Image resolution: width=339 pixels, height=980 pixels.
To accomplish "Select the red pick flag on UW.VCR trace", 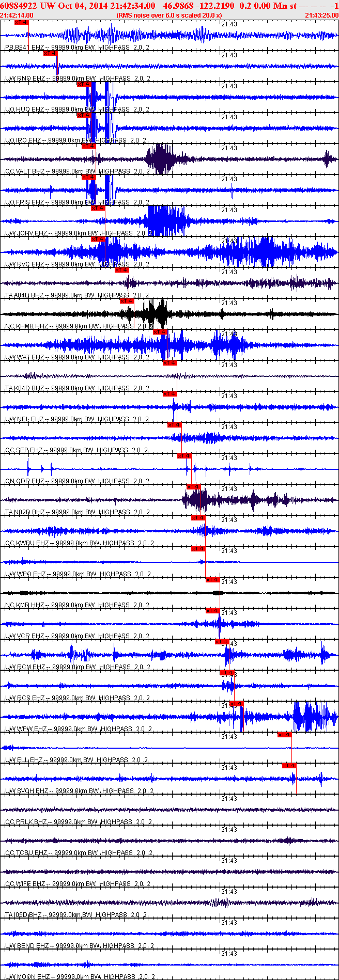I will (x=213, y=611).
